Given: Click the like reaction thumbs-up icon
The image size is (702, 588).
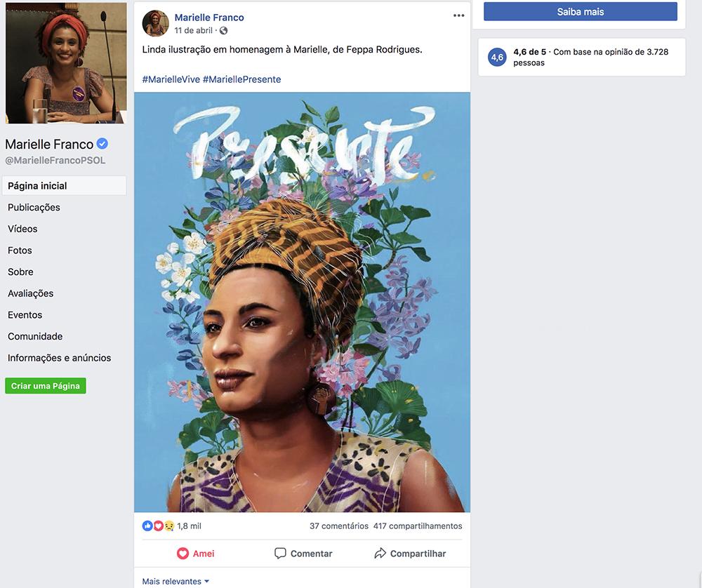Looking at the screenshot, I should point(147,526).
